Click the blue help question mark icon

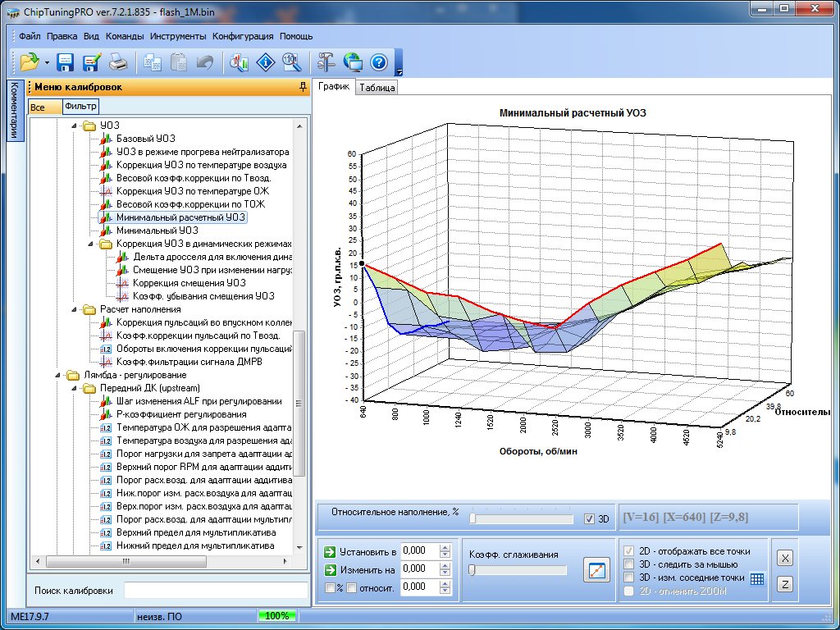coord(378,62)
